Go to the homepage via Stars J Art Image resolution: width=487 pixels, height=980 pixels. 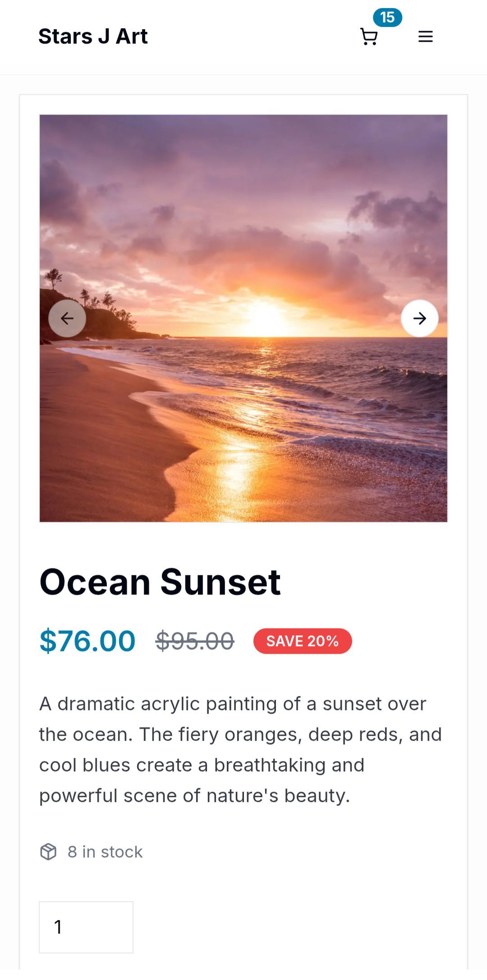[93, 36]
